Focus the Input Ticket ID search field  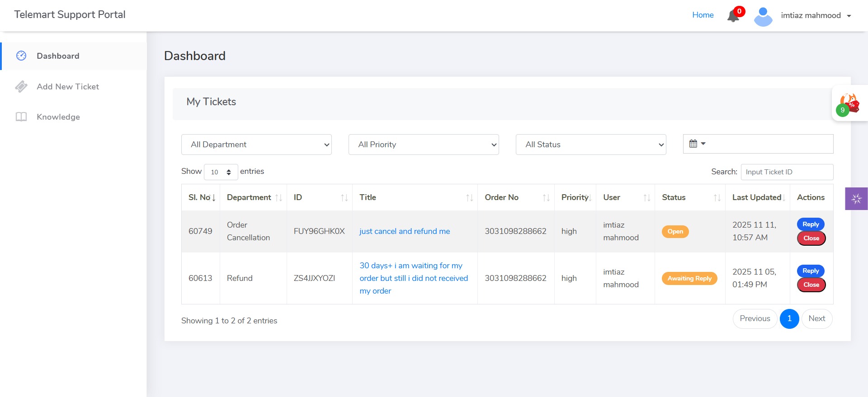[x=787, y=172]
